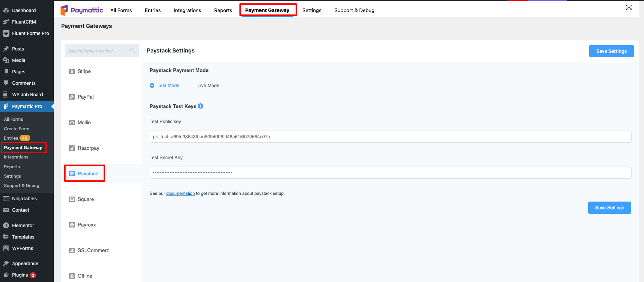Click the FluentCRM sidebar icon
644x282 pixels.
tap(6, 22)
